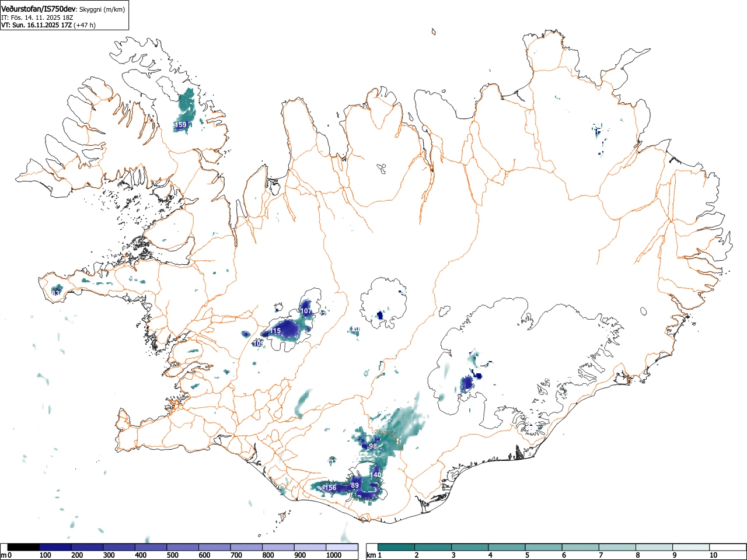
Task: Click the 700 tick label on the meter legend
Action: 236,555
